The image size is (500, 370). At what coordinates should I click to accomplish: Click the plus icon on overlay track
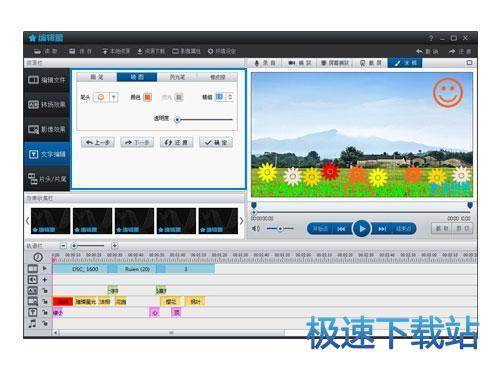coord(45,280)
